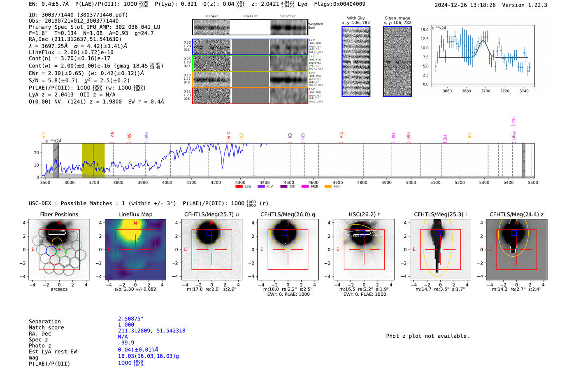Click the OII line marker label

[x=393, y=137]
